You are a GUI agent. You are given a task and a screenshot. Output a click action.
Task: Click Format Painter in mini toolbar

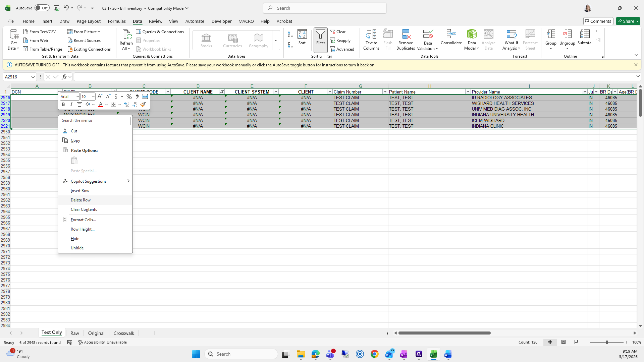[x=143, y=105]
